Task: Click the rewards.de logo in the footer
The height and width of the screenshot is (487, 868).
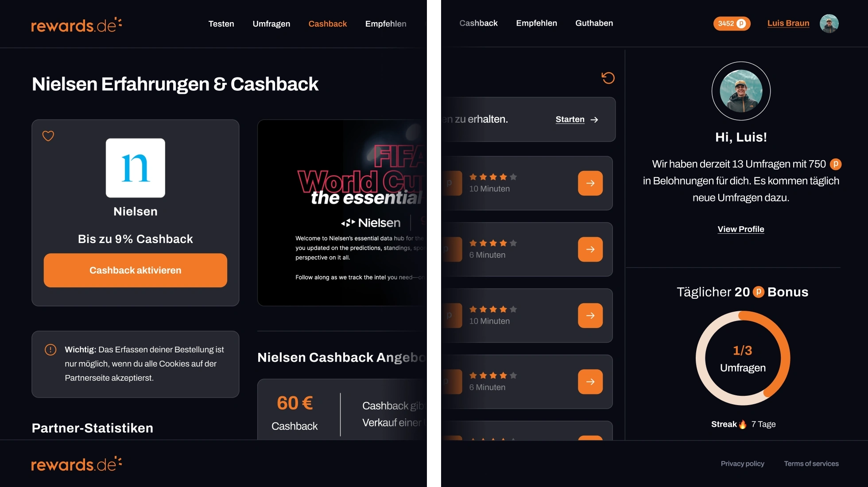Action: tap(76, 464)
